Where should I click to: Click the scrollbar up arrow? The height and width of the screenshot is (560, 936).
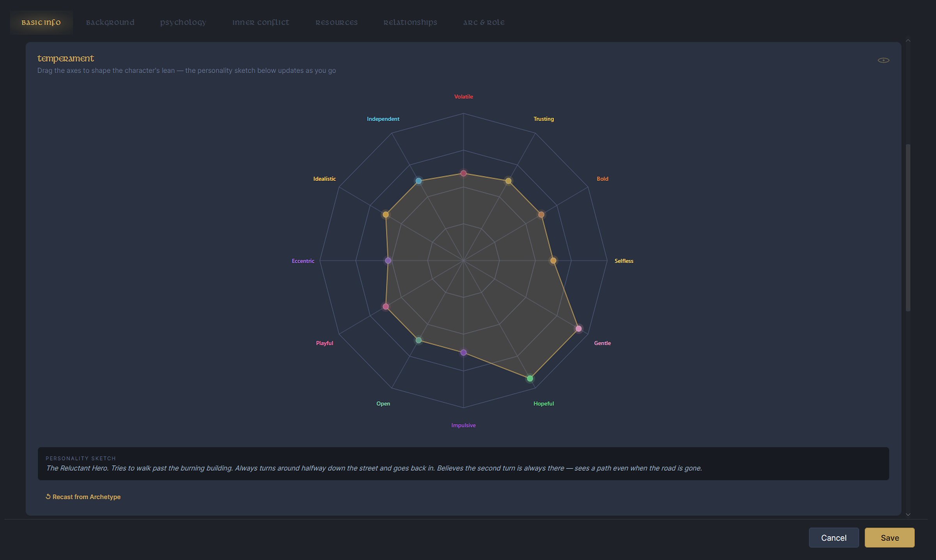click(908, 41)
